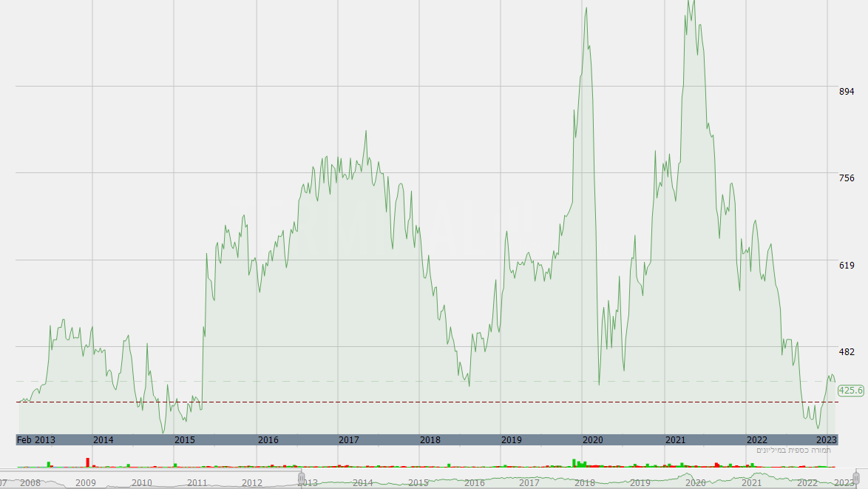868x489 pixels.
Task: Click the left range handle in navigator
Action: click(x=301, y=478)
